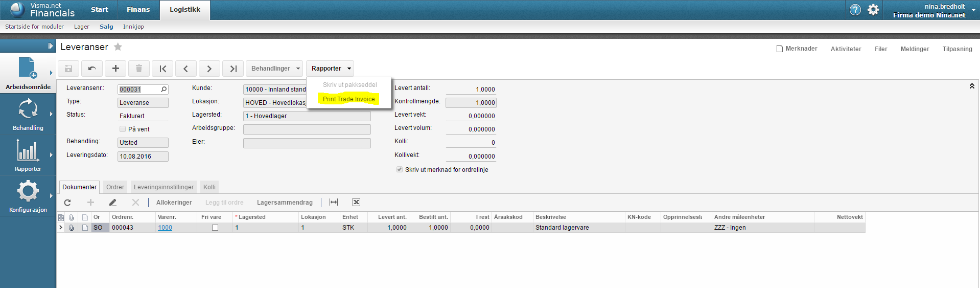The width and height of the screenshot is (980, 288).
Task: Collapse the form header with chevron
Action: 972,86
